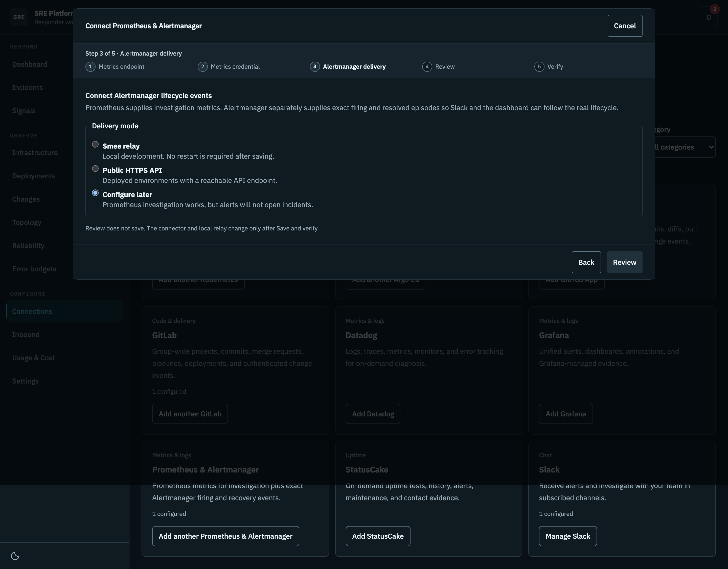Open Topology in the sidebar
Image resolution: width=728 pixels, height=569 pixels.
pyautogui.click(x=64, y=223)
